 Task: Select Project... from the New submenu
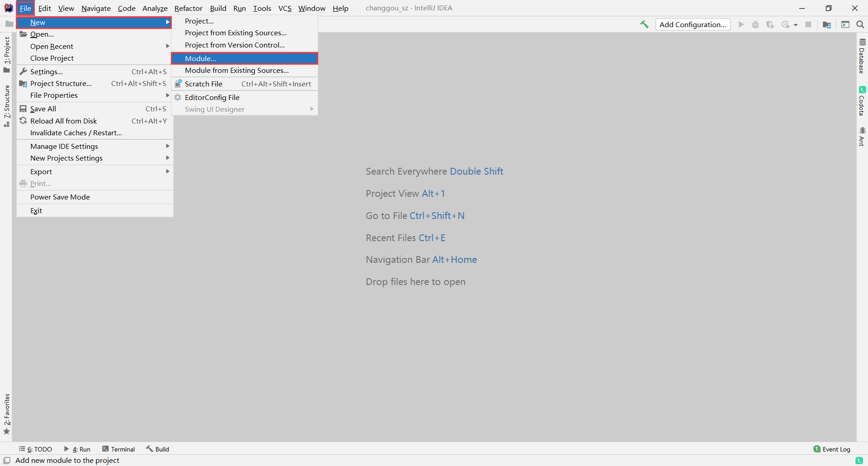tap(245, 21)
